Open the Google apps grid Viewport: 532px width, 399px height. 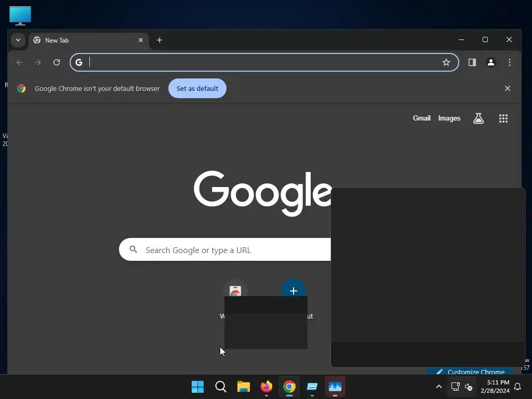[x=503, y=118]
